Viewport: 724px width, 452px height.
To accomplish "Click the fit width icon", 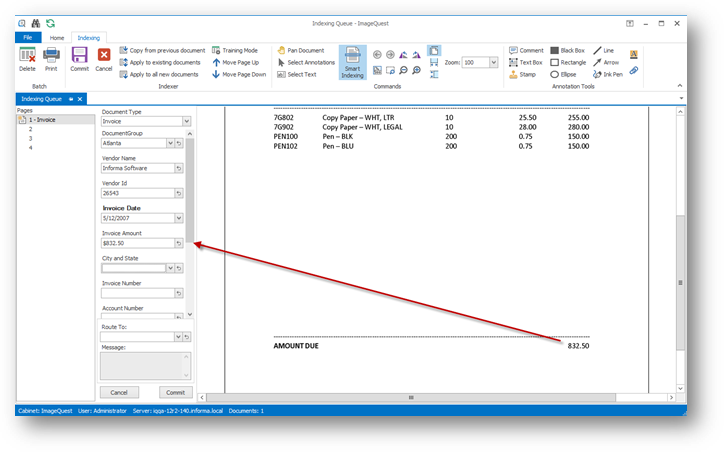I will [434, 62].
